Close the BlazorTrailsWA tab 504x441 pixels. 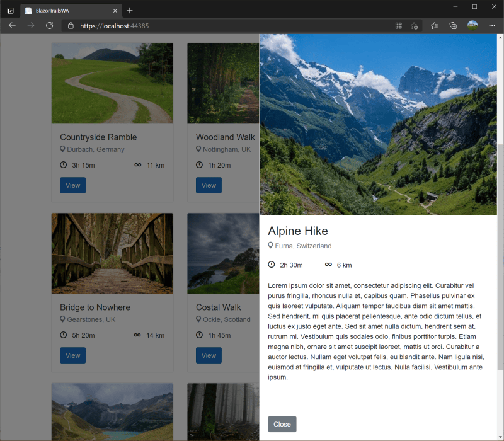coord(115,11)
